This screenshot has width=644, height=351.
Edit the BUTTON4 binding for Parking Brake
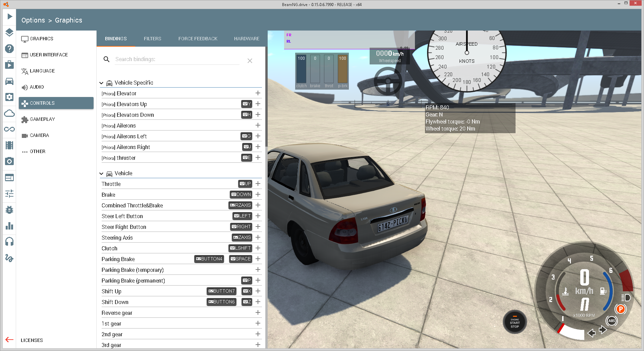pos(209,259)
